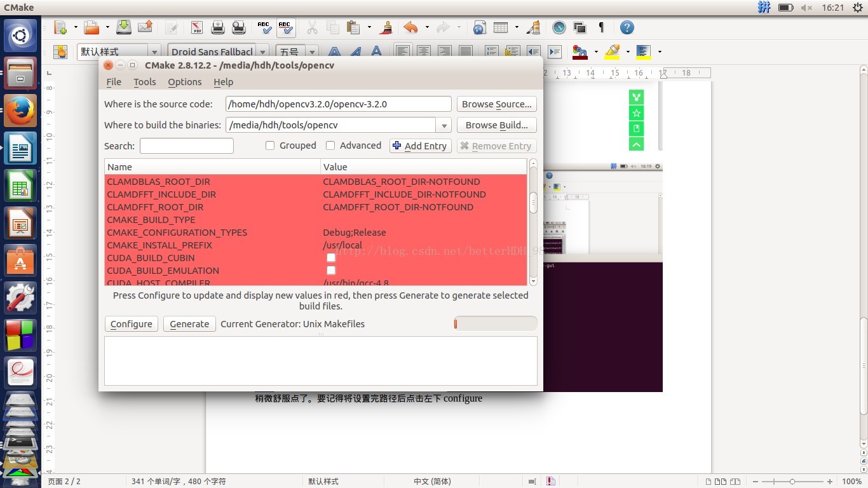Viewport: 868px width, 488px height.
Task: Open font name dropdown Droid Sans Fallback
Action: (x=263, y=51)
